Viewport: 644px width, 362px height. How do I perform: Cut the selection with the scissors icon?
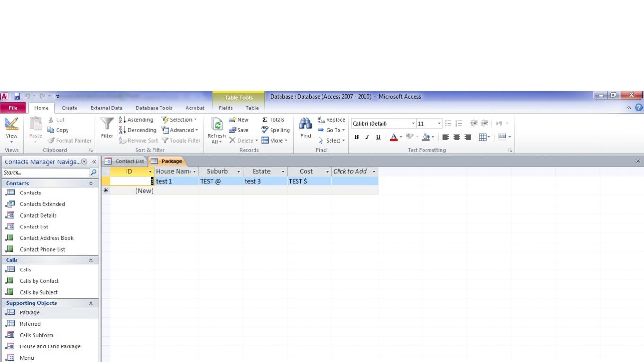(56, 120)
